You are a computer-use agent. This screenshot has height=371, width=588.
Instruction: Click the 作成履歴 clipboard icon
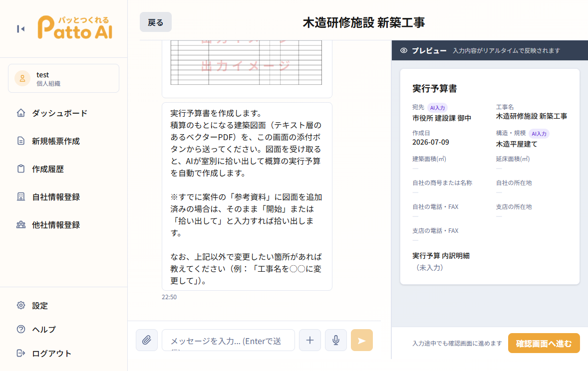pyautogui.click(x=21, y=169)
